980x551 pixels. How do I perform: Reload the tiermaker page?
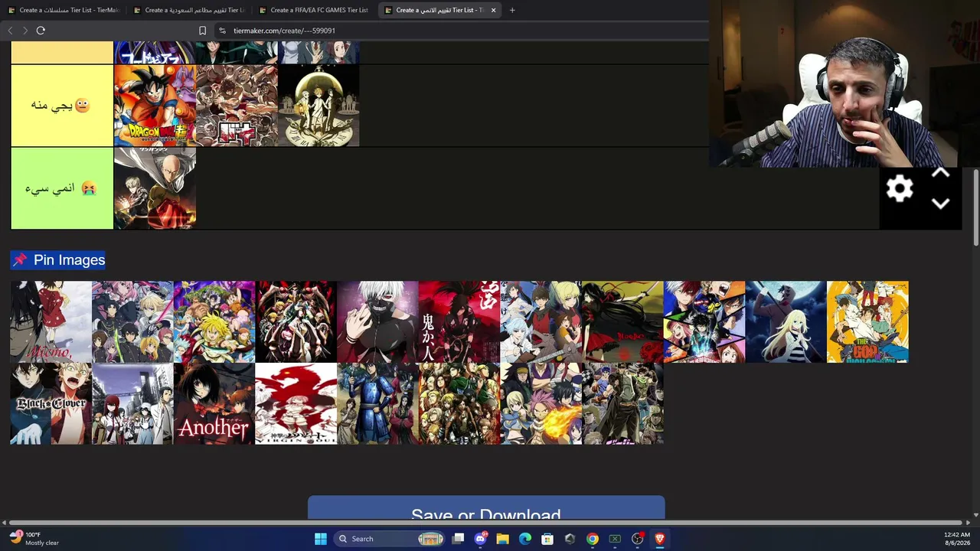(x=41, y=31)
